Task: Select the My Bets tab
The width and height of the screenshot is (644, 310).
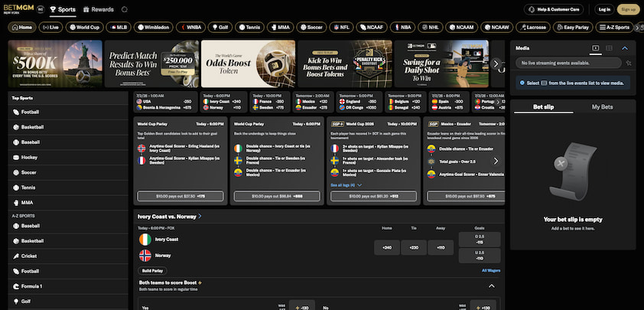Action: pyautogui.click(x=602, y=107)
